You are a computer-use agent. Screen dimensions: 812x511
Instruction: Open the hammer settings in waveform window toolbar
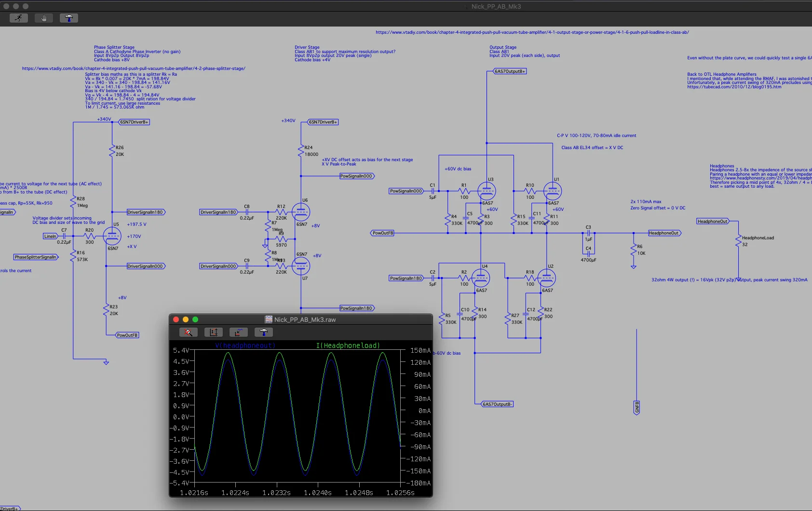(x=264, y=332)
